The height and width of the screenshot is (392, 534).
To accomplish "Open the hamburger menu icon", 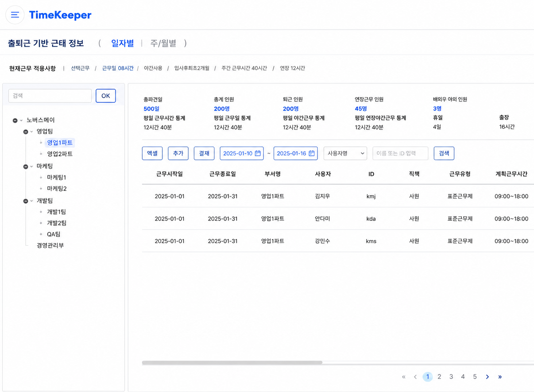I will pyautogui.click(x=15, y=15).
